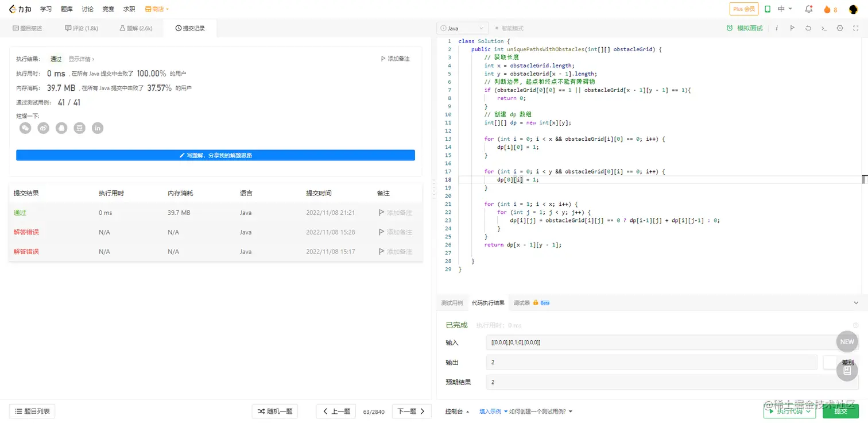Open the 中 language selector dropdown
This screenshot has height=423, width=868.
pyautogui.click(x=785, y=9)
